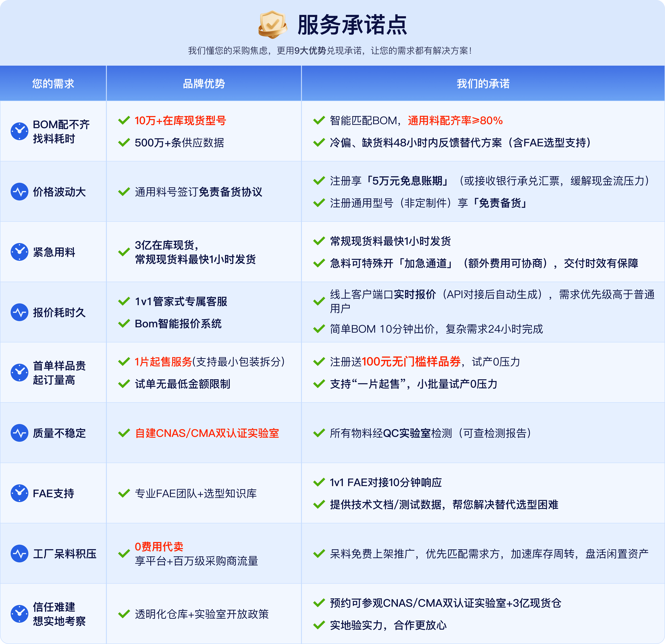This screenshot has height=644, width=665.
Task: Click the checkmark beside 1片起售服务
Action: point(124,362)
